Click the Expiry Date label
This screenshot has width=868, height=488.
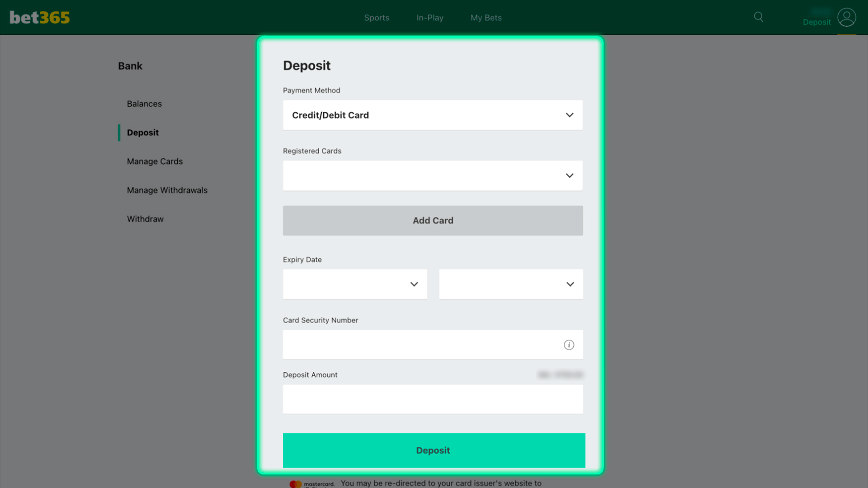(302, 260)
